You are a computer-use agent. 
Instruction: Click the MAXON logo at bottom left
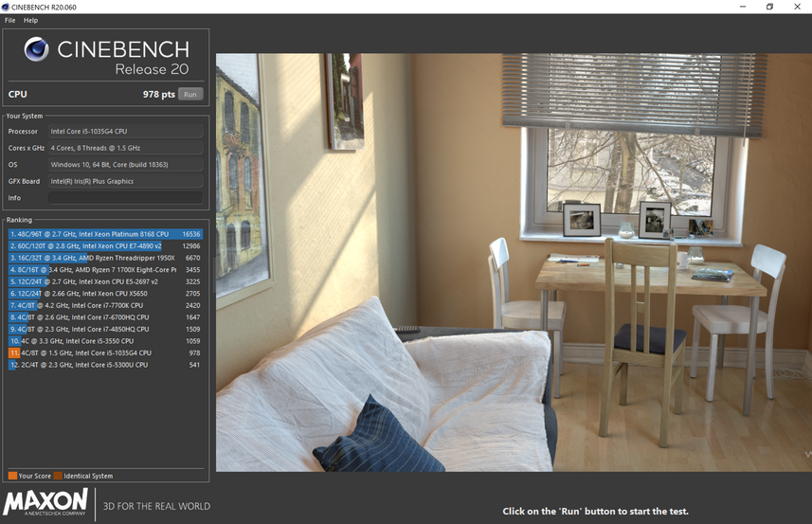[45, 502]
